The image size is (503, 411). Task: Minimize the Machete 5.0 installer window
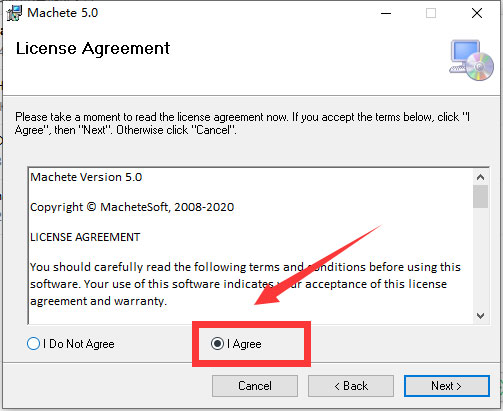[x=386, y=13]
